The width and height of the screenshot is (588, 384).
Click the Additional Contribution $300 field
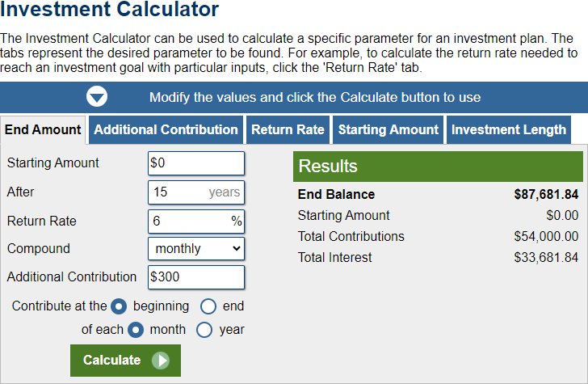196,277
